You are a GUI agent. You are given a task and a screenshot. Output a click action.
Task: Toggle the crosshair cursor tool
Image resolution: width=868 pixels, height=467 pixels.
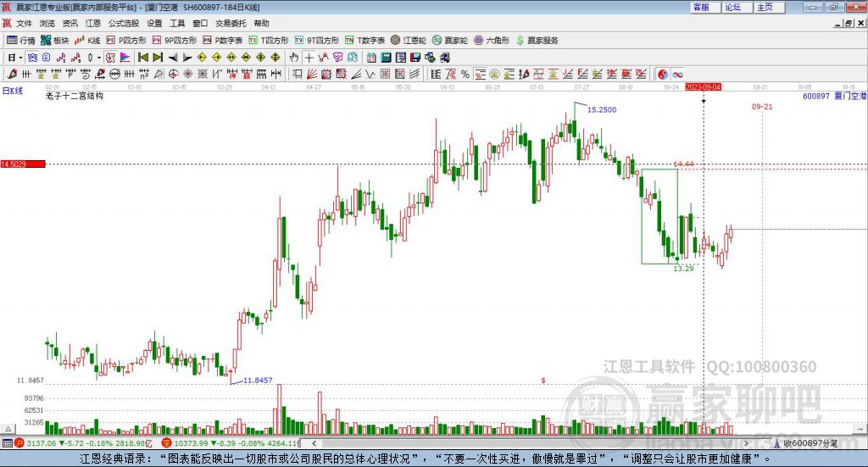(309, 58)
